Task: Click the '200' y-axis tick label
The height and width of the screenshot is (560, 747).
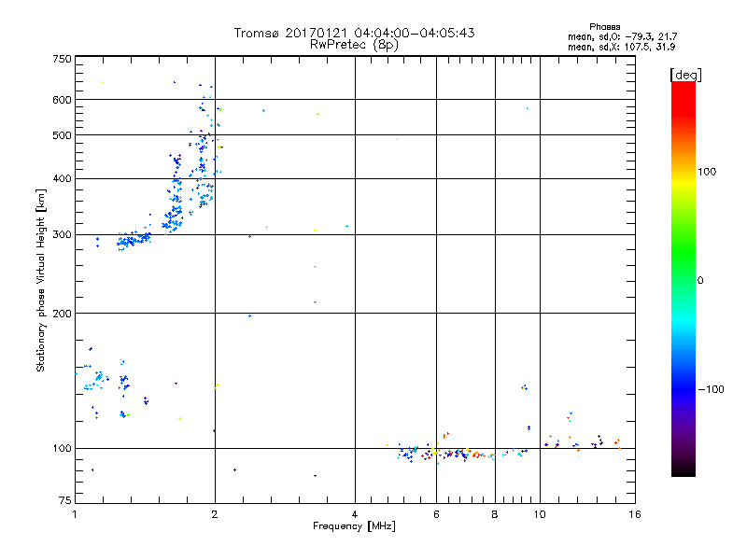Action: click(62, 314)
